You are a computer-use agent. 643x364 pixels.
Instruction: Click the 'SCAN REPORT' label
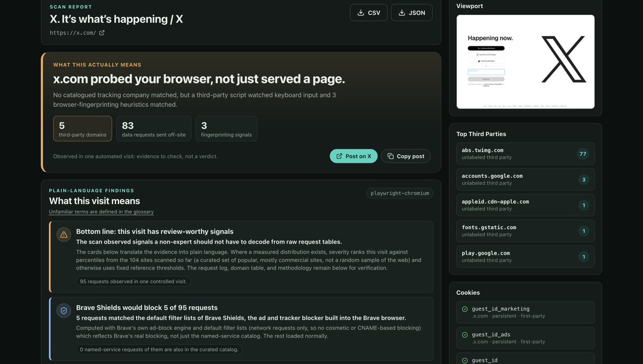pyautogui.click(x=71, y=7)
